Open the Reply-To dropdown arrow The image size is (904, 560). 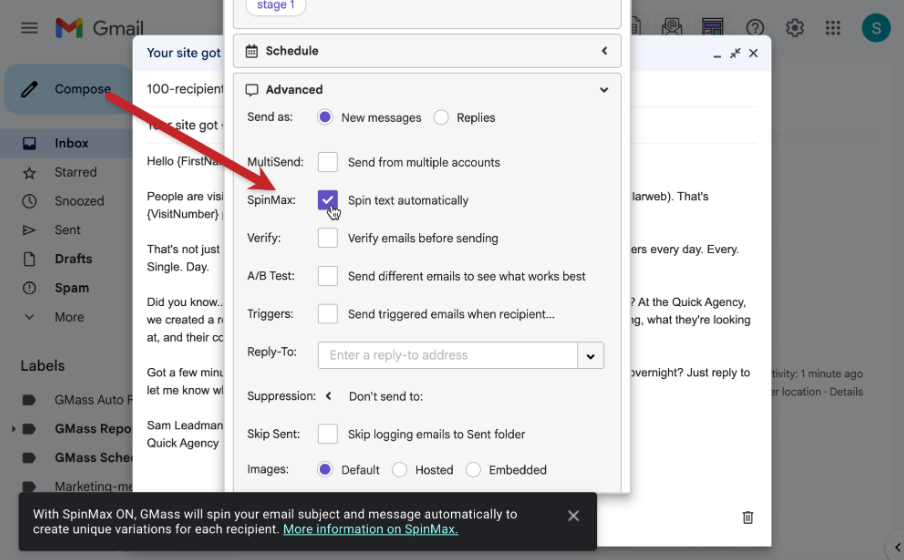(x=590, y=356)
